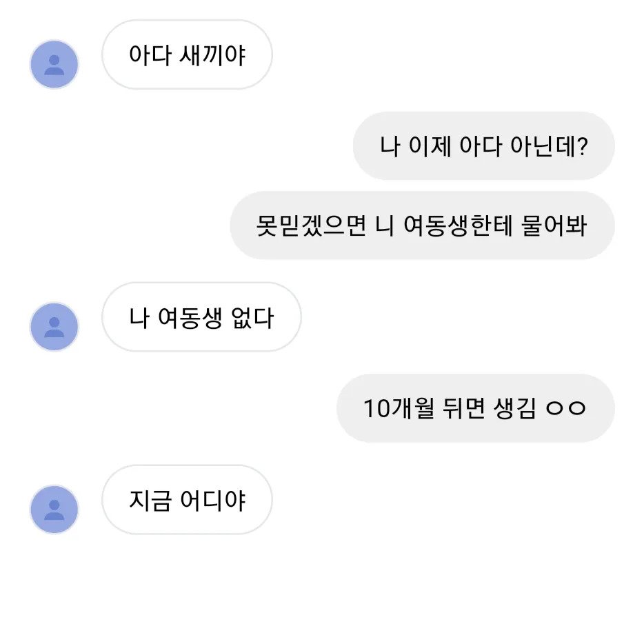
Task: Click the very first message in the conversation
Action: [187, 55]
